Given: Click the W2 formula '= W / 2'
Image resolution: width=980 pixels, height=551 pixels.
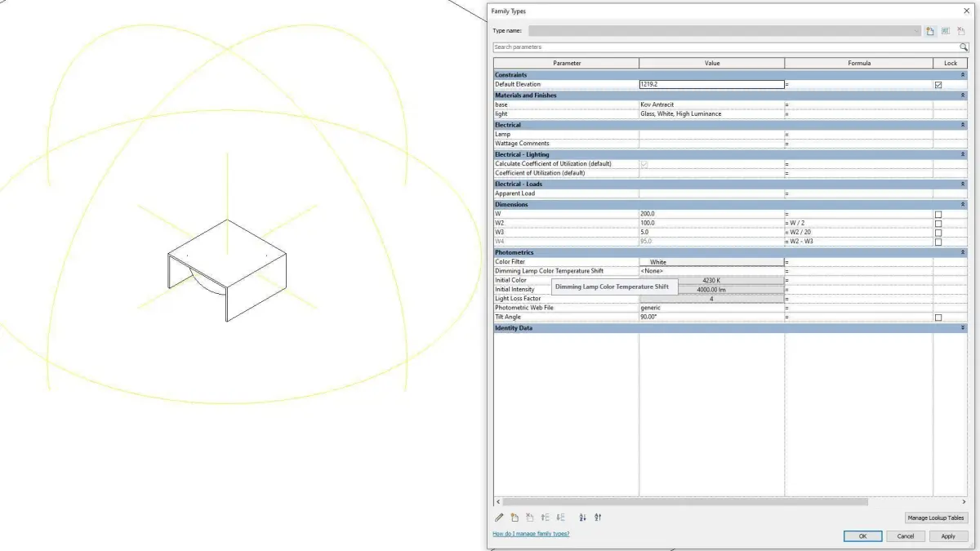Looking at the screenshot, I should click(x=796, y=223).
